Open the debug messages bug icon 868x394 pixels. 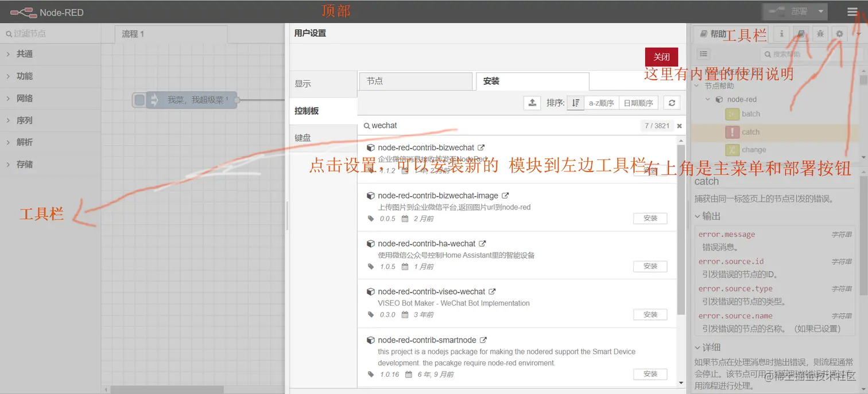(x=820, y=34)
